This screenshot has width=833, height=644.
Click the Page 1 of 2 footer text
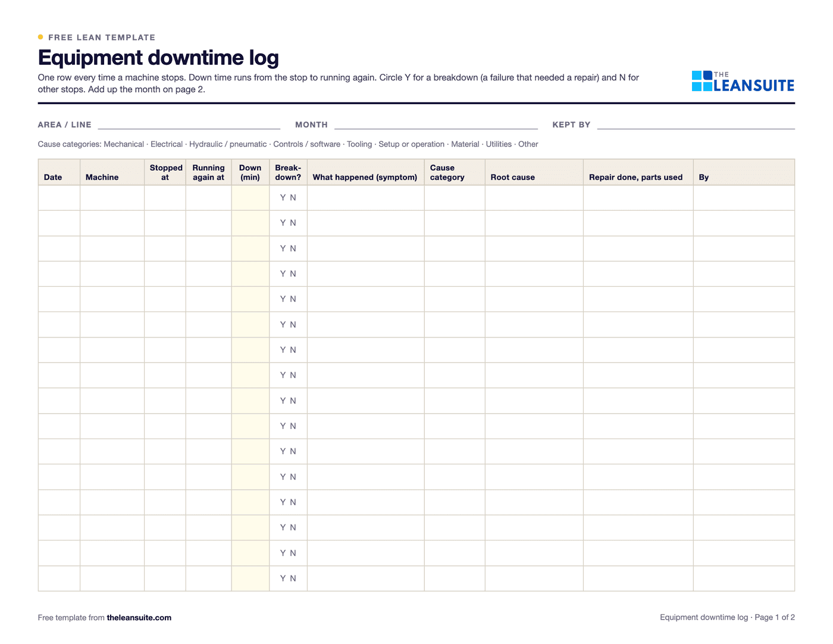[775, 617]
